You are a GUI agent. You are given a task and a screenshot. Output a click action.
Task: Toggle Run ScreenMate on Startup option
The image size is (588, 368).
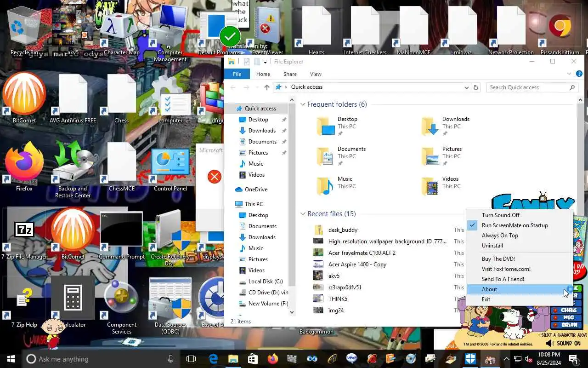(520, 225)
